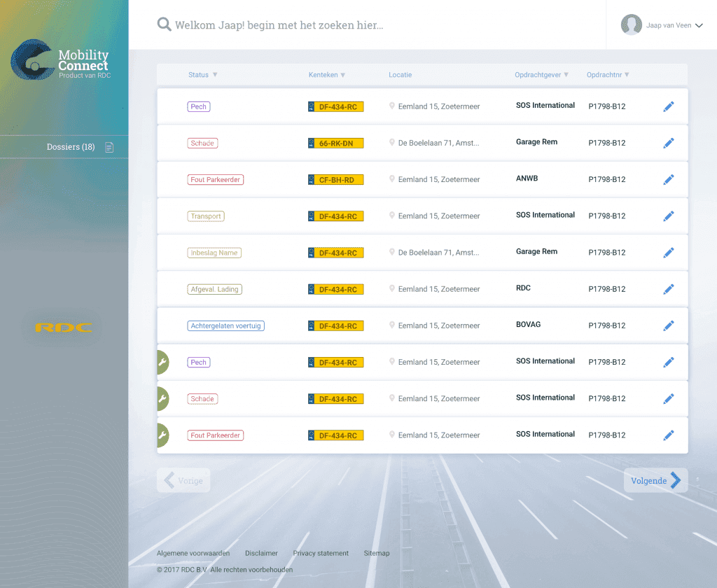Click the Vorige previous page button
Screen dimensions: 717x588
[x=183, y=480]
